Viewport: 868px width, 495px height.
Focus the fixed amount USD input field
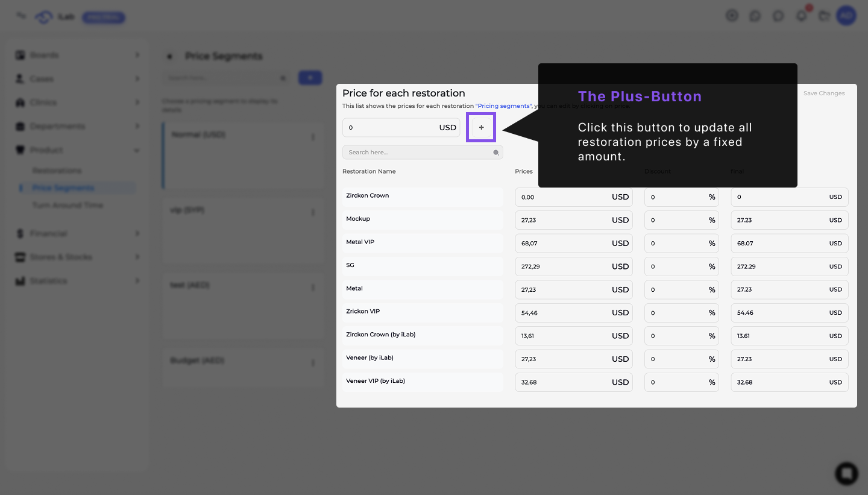coord(392,128)
